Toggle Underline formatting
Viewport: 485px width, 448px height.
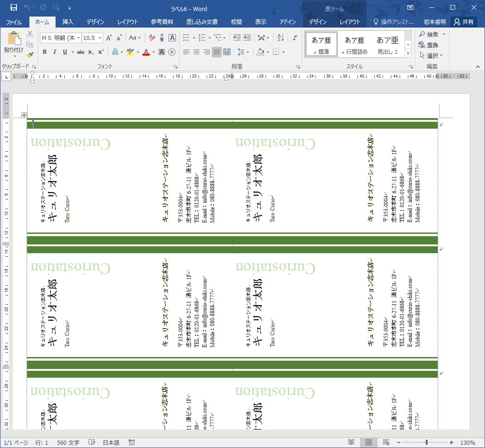[x=65, y=52]
